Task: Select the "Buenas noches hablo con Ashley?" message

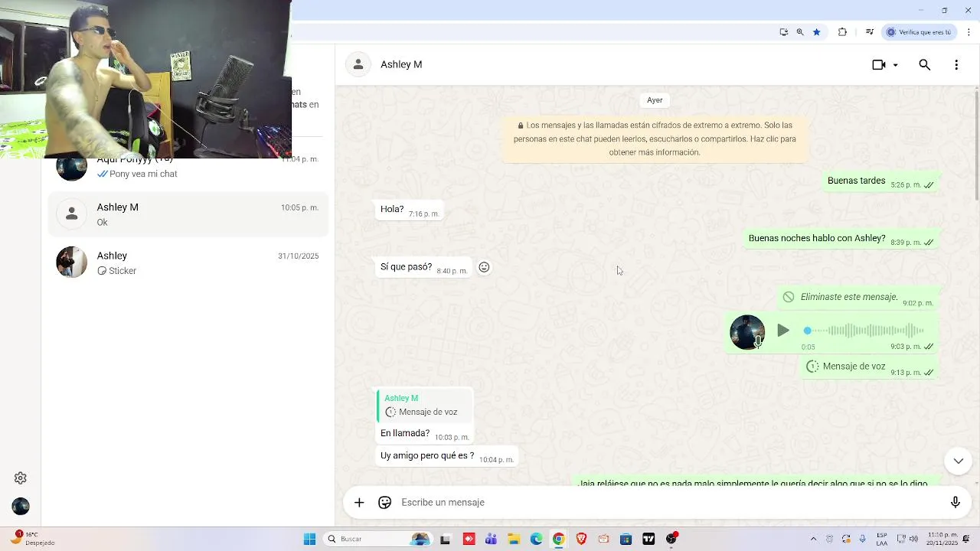Action: 841,239
